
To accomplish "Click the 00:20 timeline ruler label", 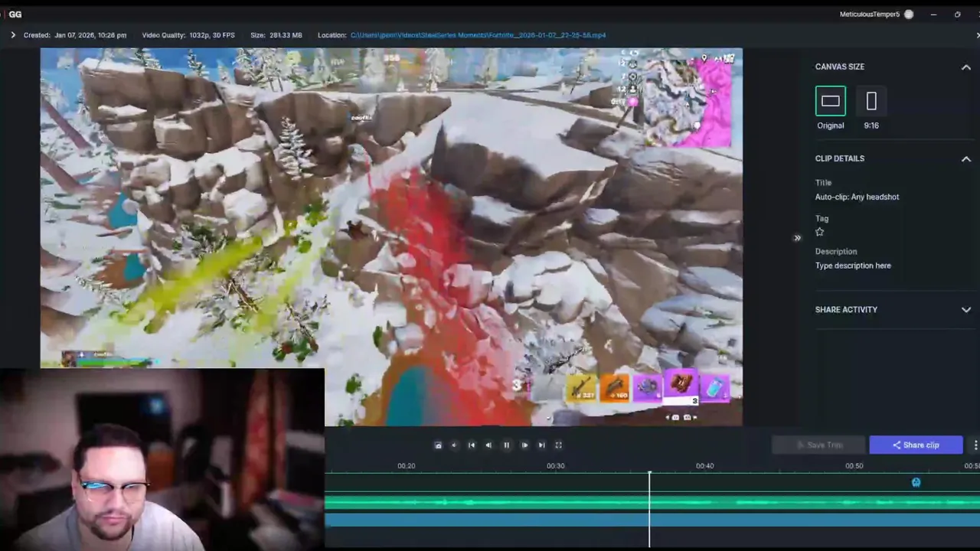I will tap(406, 466).
